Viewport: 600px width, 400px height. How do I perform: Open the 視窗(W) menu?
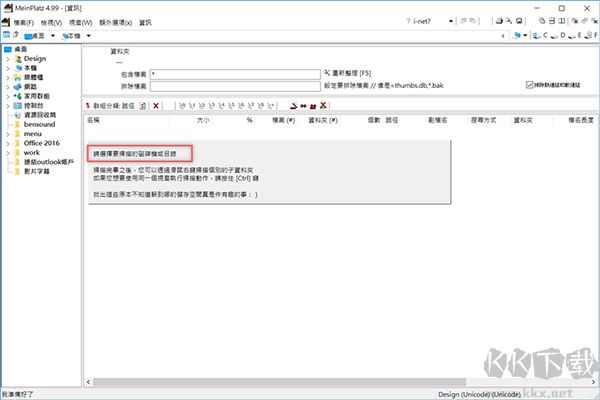(x=80, y=23)
